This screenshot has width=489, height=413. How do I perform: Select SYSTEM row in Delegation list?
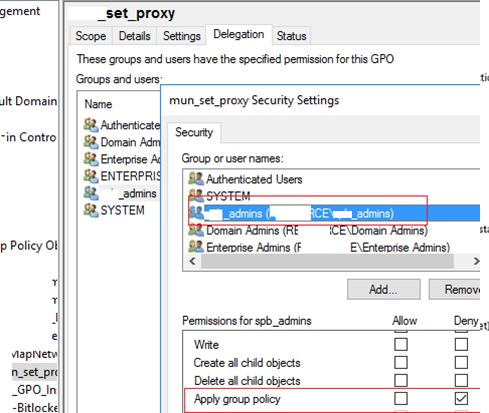[122, 210]
